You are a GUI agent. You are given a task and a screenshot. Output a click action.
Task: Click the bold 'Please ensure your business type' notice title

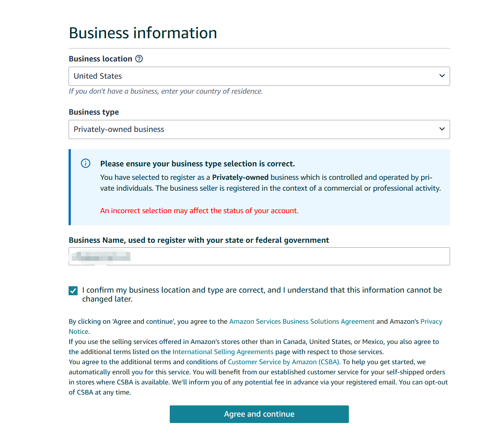[197, 164]
